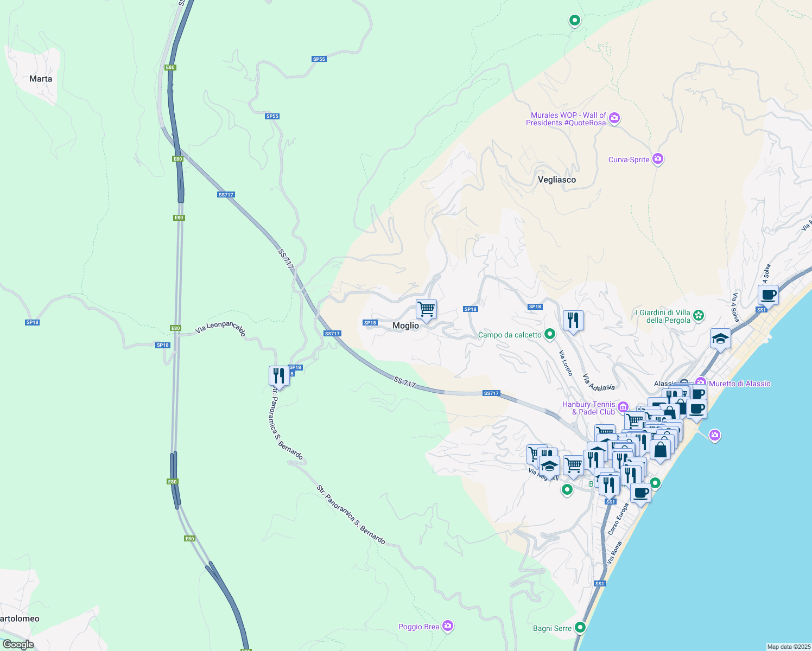
Task: Select the school marker north of Muretto di Alassio
Action: tap(720, 339)
